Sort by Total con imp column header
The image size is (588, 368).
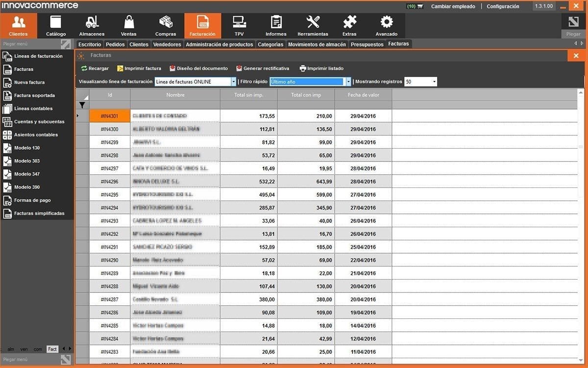[306, 95]
